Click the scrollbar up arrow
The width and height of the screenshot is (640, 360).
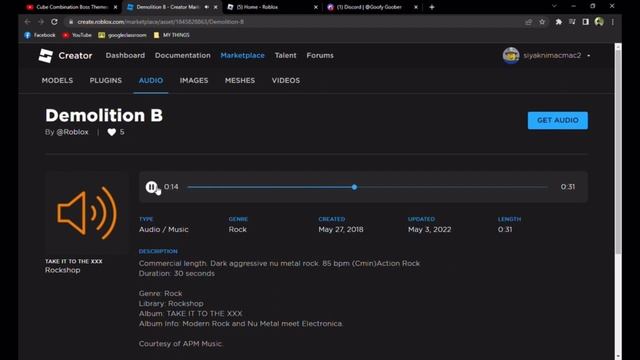tap(618, 47)
